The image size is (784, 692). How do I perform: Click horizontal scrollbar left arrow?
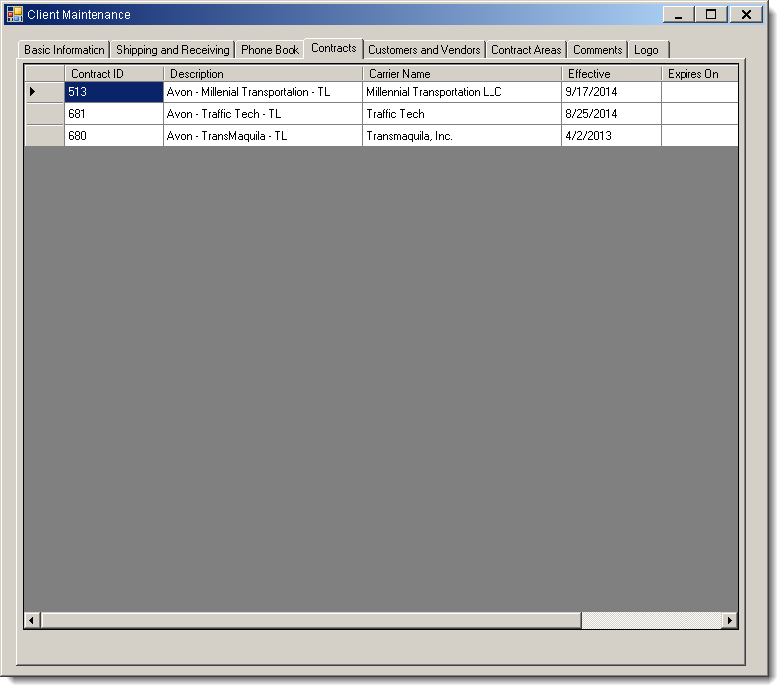(x=32, y=620)
